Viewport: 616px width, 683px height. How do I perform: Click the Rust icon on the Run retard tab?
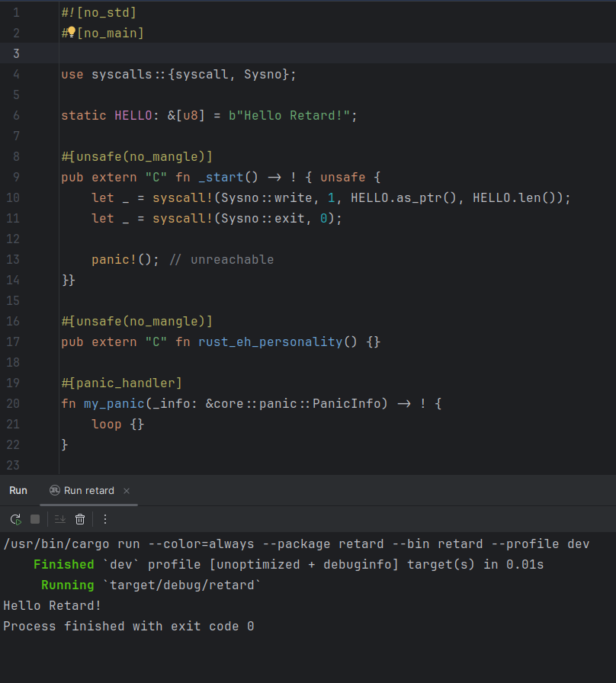pos(54,490)
